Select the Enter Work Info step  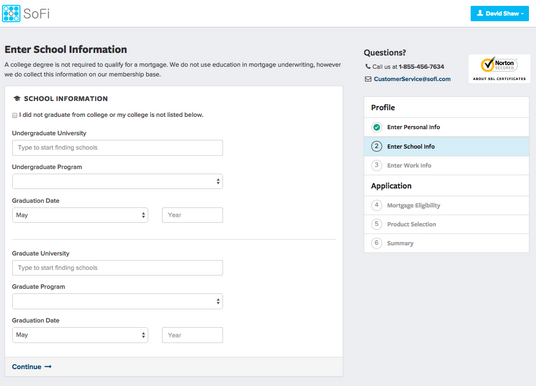pos(446,165)
